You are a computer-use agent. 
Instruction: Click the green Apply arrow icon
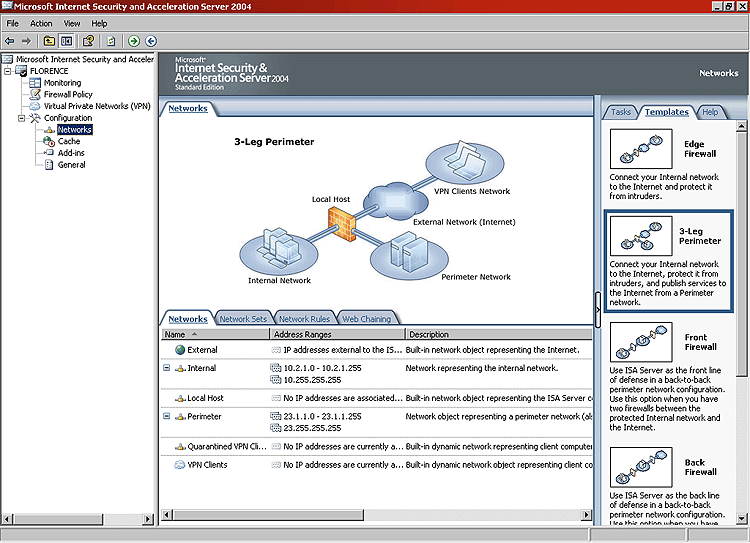coord(134,41)
